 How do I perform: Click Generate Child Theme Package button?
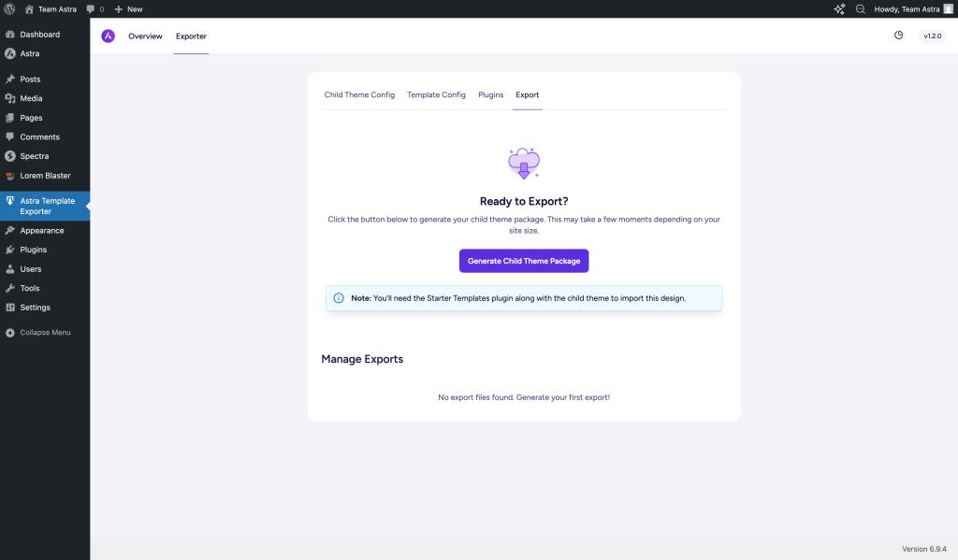[x=524, y=261]
